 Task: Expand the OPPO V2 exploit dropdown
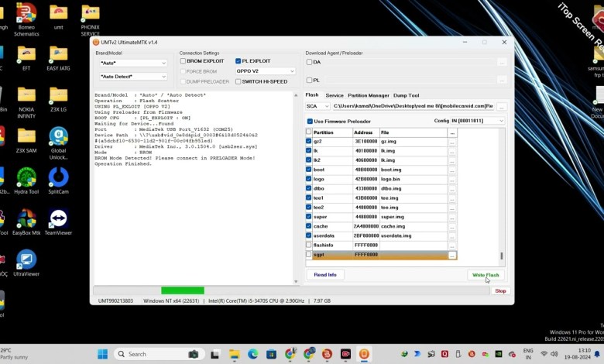point(266,71)
